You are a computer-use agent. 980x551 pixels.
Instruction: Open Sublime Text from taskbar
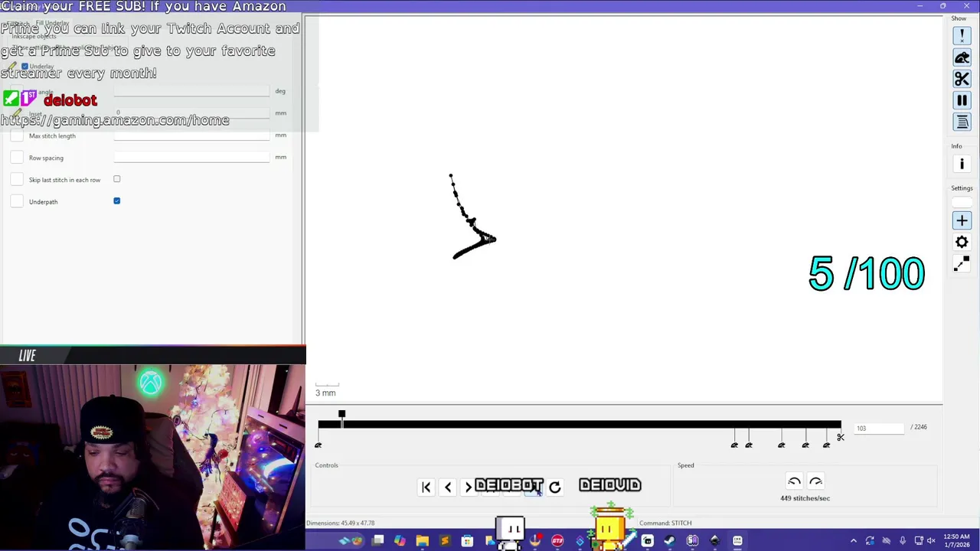click(445, 541)
